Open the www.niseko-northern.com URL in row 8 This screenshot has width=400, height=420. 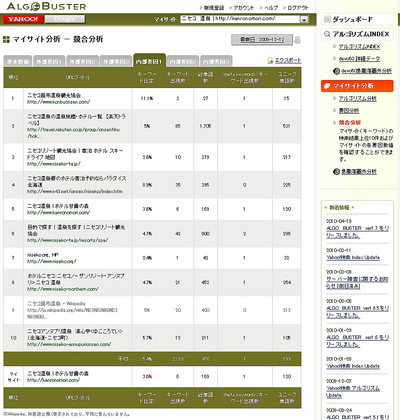pos(63,289)
